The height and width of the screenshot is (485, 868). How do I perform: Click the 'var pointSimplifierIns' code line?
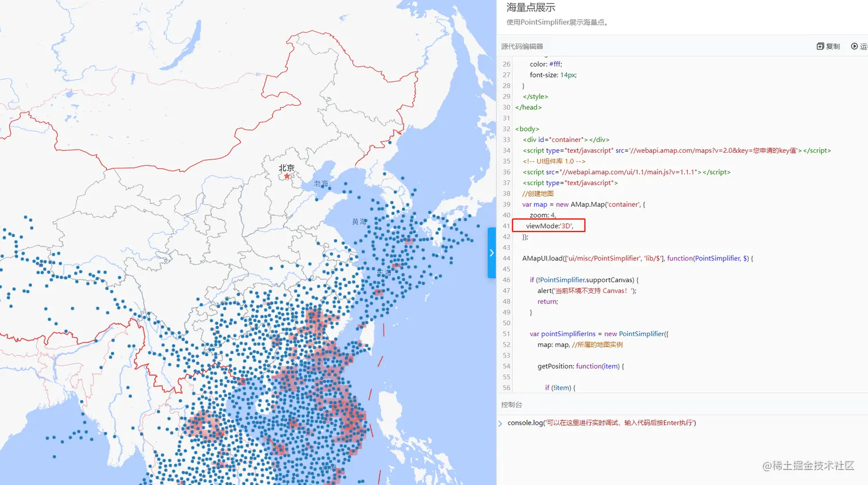click(x=599, y=334)
